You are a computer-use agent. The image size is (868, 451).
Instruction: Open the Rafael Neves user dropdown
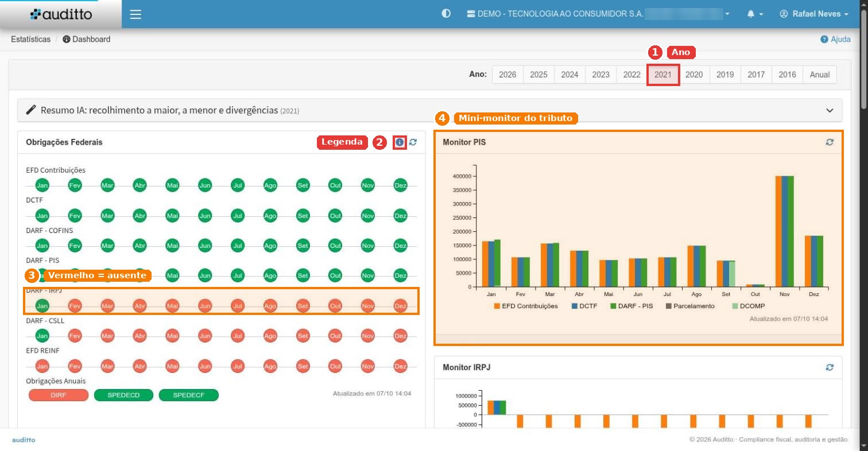tap(814, 14)
